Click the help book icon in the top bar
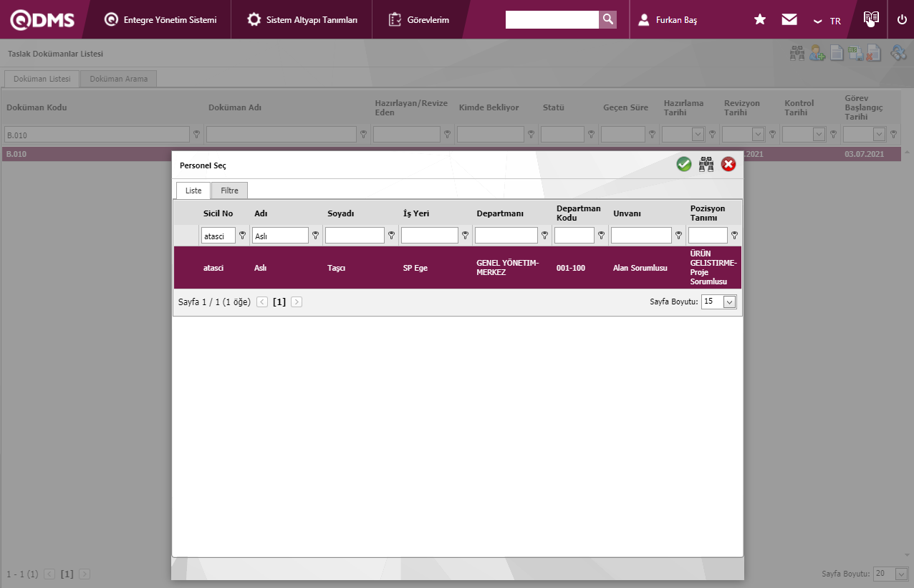Image resolution: width=914 pixels, height=588 pixels. (x=871, y=19)
